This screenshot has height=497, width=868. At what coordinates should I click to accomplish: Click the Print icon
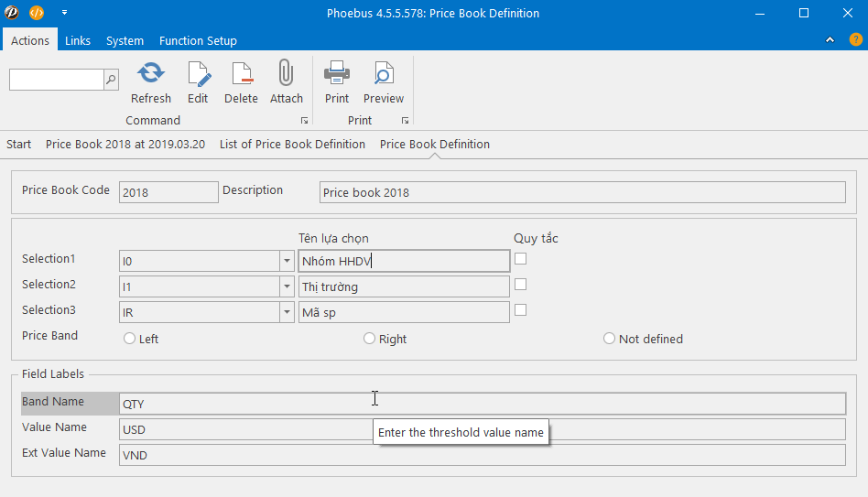pos(336,74)
